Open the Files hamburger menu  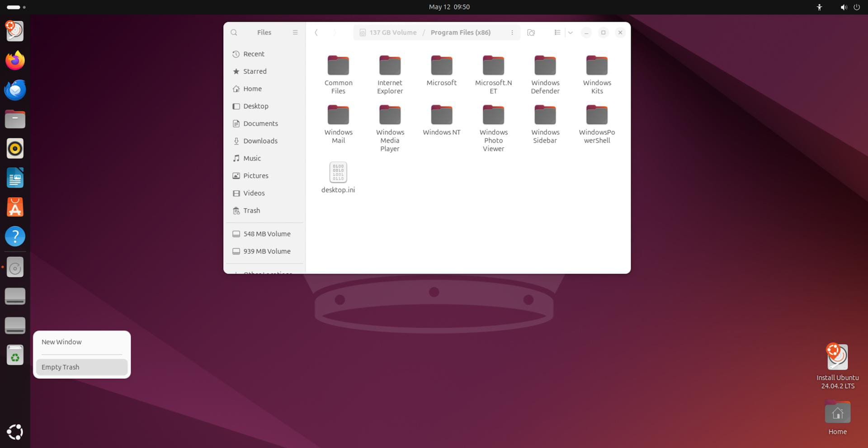click(x=295, y=33)
